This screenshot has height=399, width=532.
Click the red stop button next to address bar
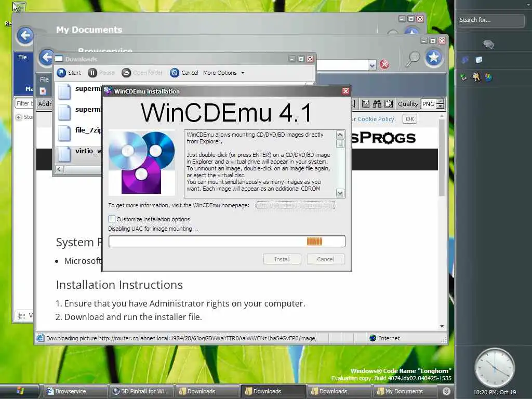pos(384,64)
